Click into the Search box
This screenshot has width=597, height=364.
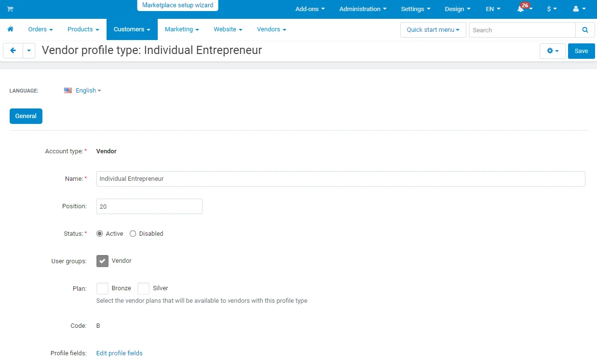pyautogui.click(x=522, y=30)
